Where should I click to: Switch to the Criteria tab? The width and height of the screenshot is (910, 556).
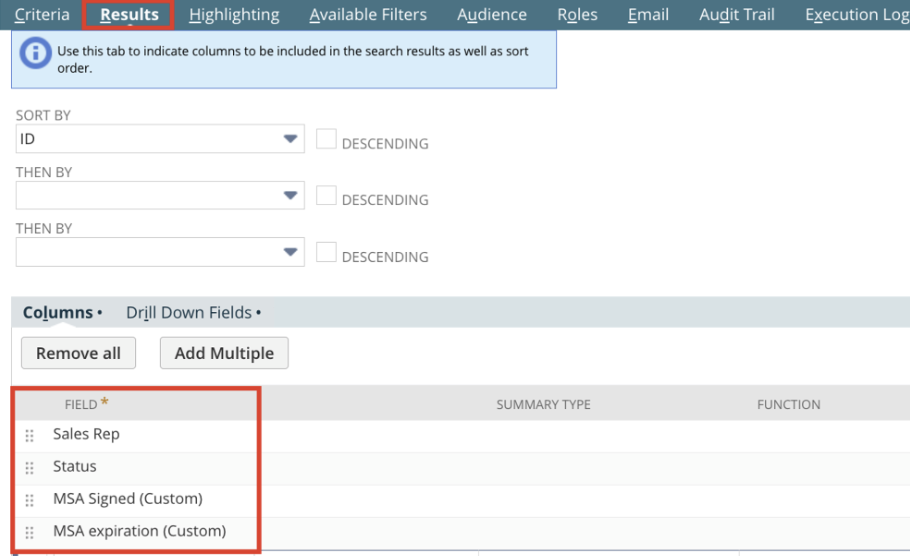[x=42, y=15]
